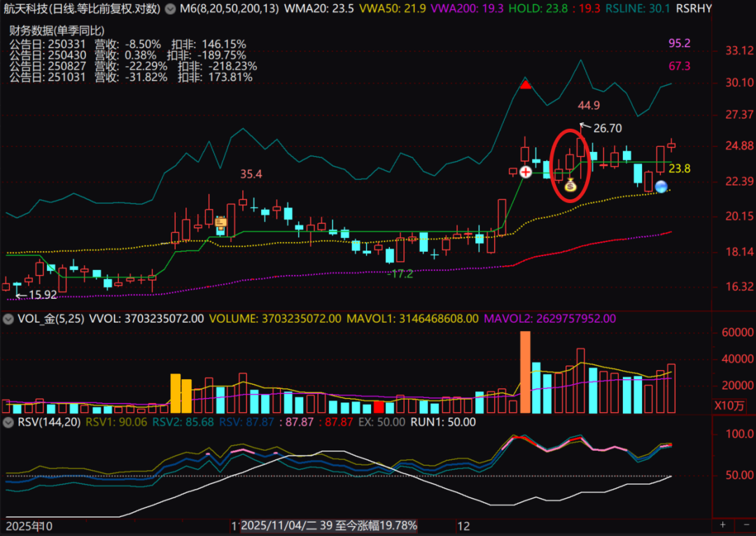Click the 12 month timeline label
Screen dimensions: 756x536
[463, 526]
